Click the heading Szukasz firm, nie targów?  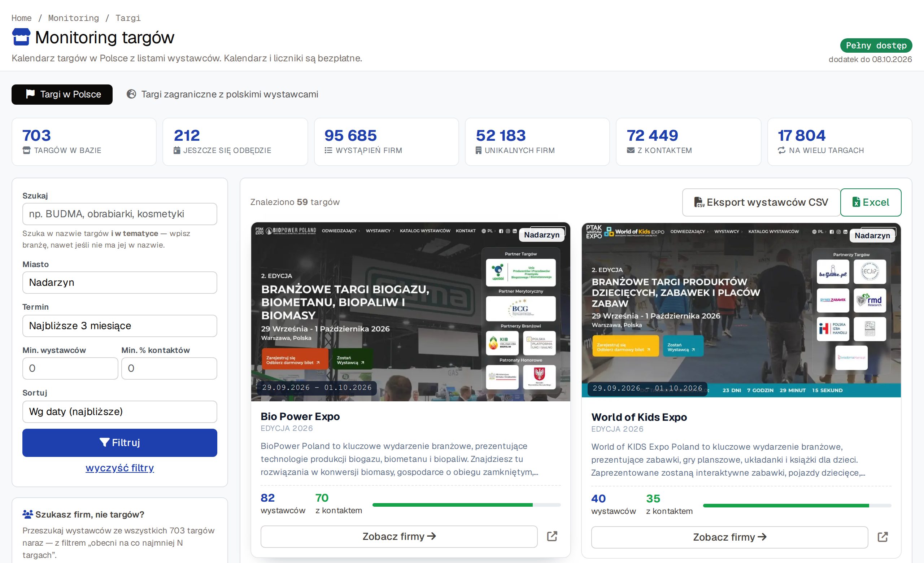pyautogui.click(x=90, y=515)
